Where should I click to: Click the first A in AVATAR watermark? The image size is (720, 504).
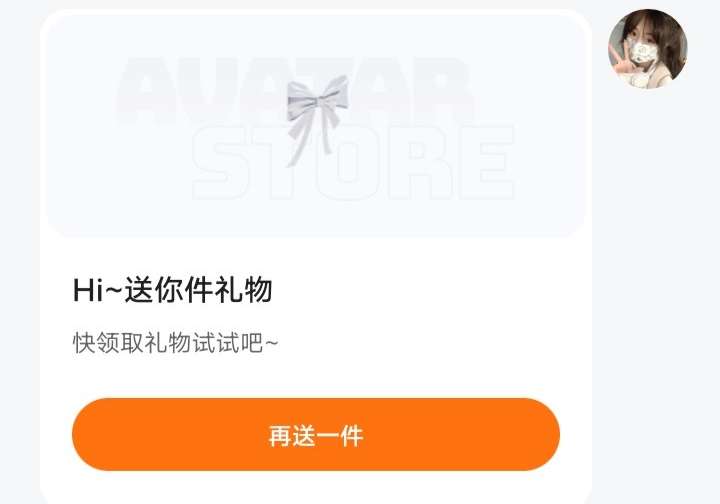pyautogui.click(x=146, y=90)
